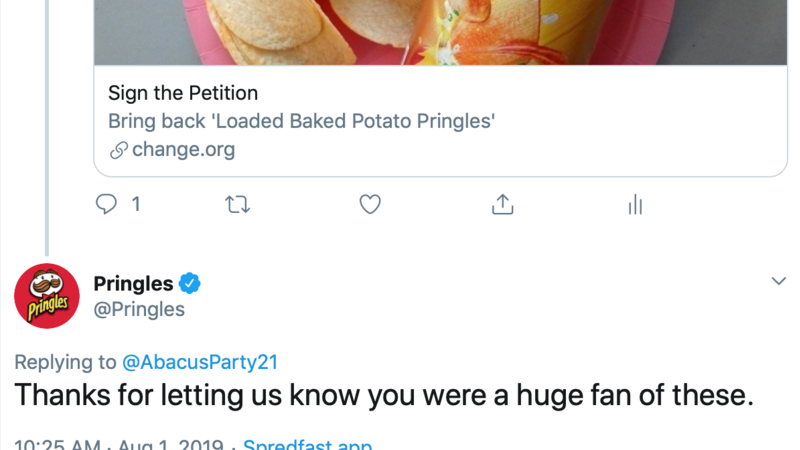Open the 10:25 AM tweet timestamp
This screenshot has height=450, width=800.
coord(60,442)
